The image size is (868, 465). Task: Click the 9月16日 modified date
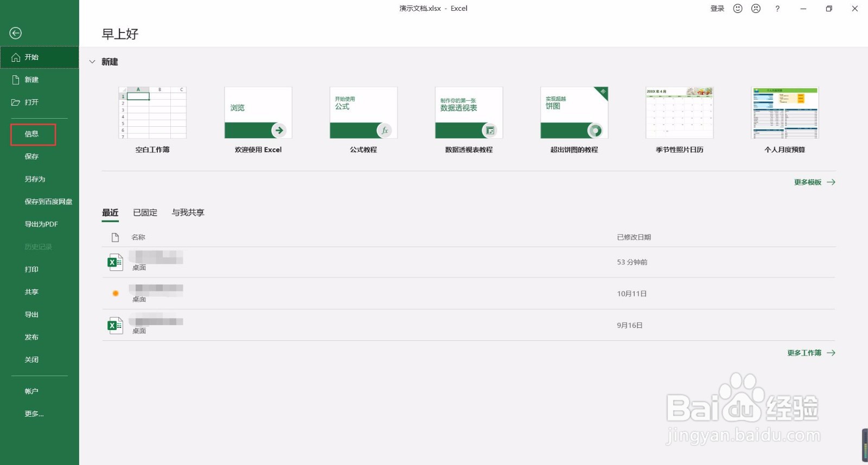point(629,326)
